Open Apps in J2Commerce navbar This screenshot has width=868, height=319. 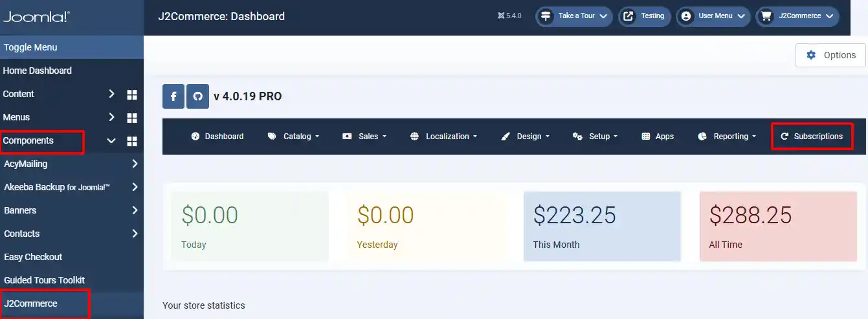[658, 137]
